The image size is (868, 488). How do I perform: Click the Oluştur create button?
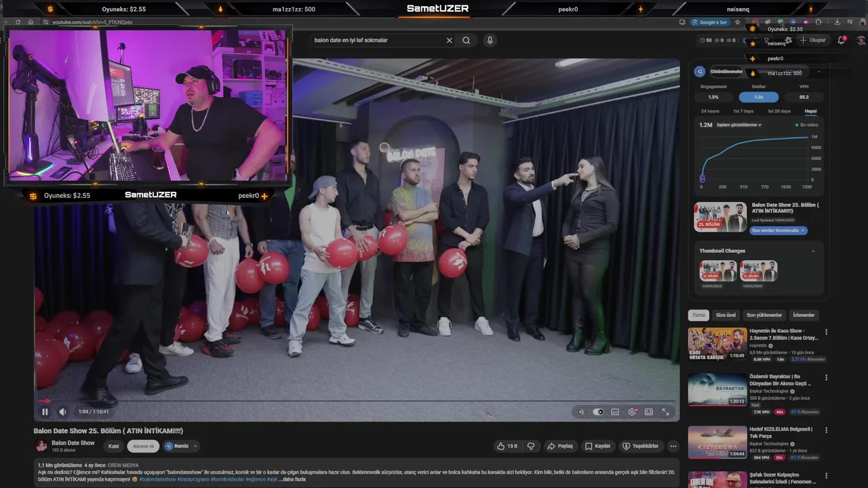click(x=812, y=40)
